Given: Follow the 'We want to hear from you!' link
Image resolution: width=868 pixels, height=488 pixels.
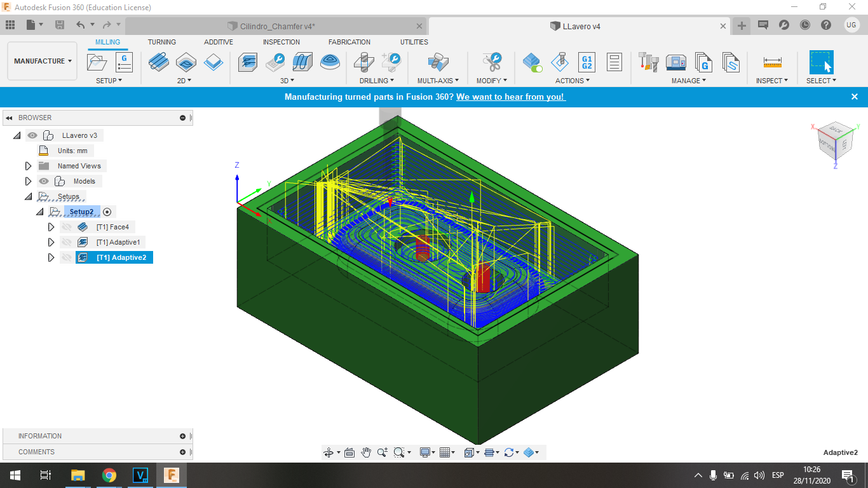Looking at the screenshot, I should point(510,97).
